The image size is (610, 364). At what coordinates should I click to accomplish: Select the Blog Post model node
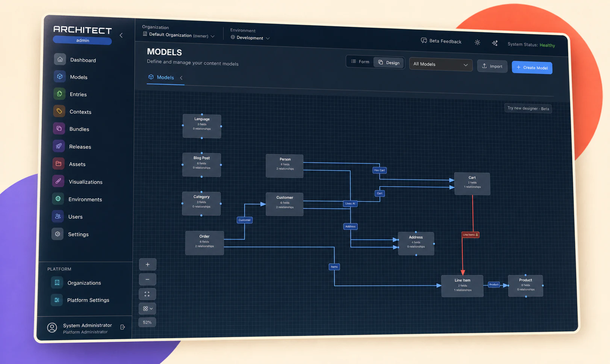pyautogui.click(x=201, y=165)
